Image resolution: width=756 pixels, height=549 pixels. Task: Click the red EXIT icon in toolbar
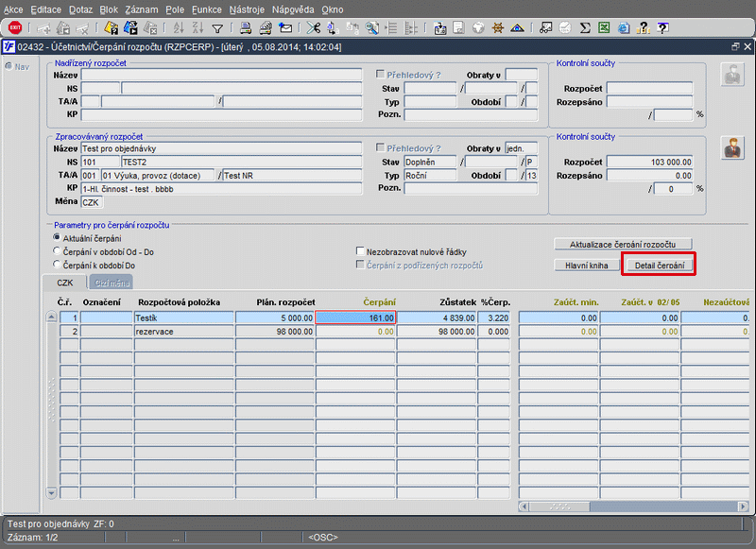14,28
